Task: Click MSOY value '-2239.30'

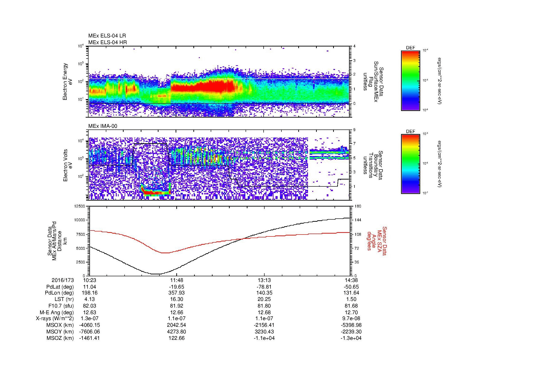Action: click(351, 332)
